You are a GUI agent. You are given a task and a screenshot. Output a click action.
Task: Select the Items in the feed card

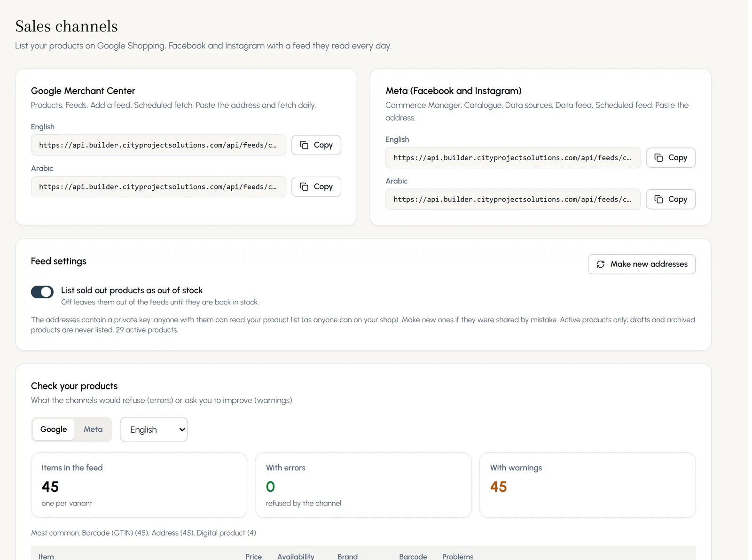[x=139, y=485]
